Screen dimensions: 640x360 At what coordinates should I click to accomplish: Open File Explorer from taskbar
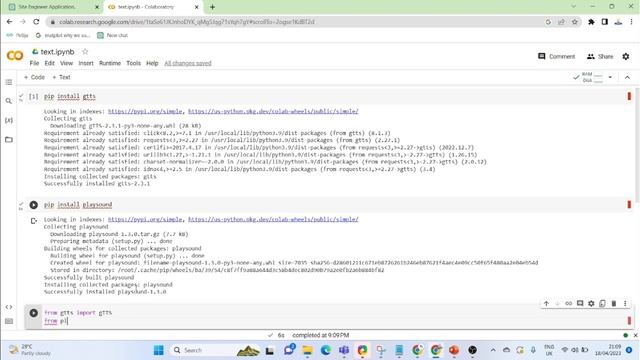coord(307,350)
